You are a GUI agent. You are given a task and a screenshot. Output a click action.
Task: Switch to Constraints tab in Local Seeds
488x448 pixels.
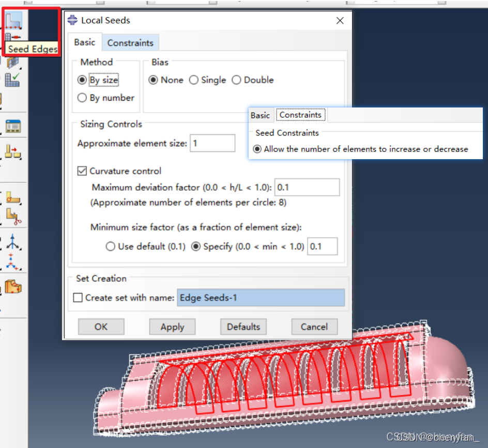pyautogui.click(x=130, y=43)
